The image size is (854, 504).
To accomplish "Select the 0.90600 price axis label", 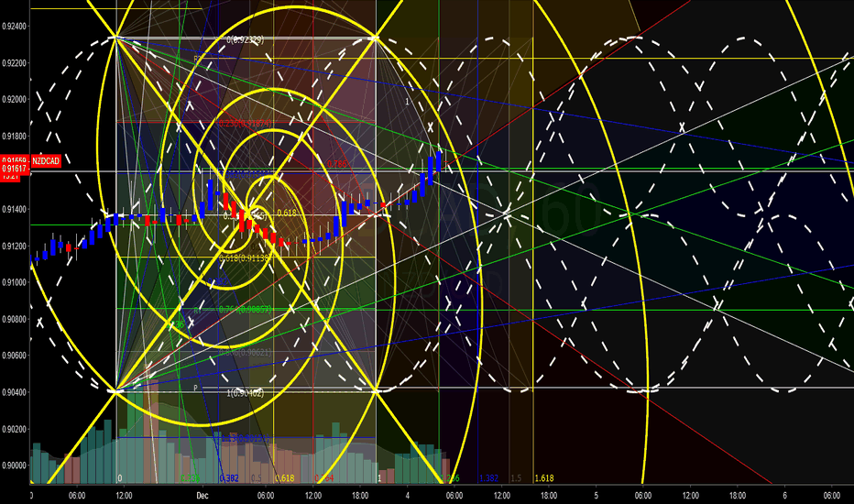I will pos(14,356).
